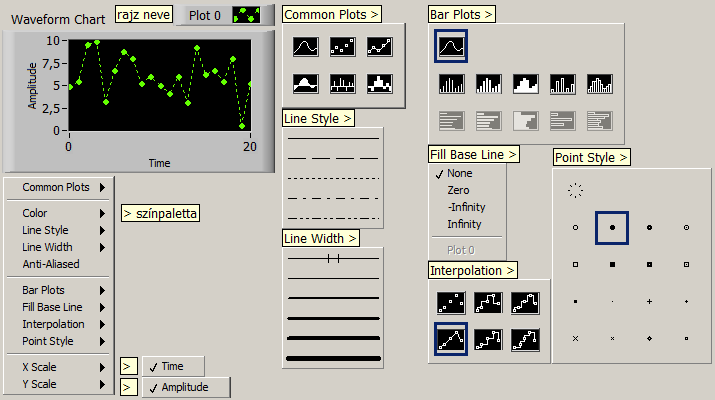Choose the large X point style
Screen dimensions: 715x400
pyautogui.click(x=575, y=338)
